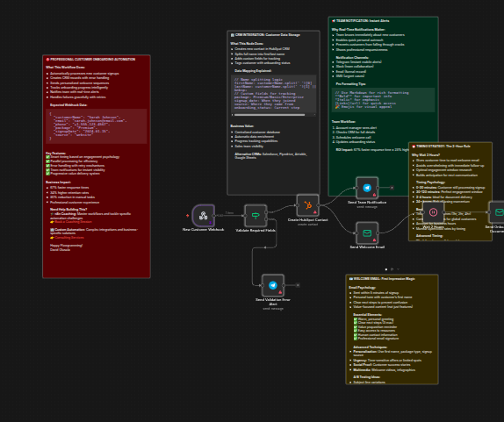Open the Book a Coaching Session link
Image resolution: width=504 pixels, height=422 pixels.
(73, 222)
